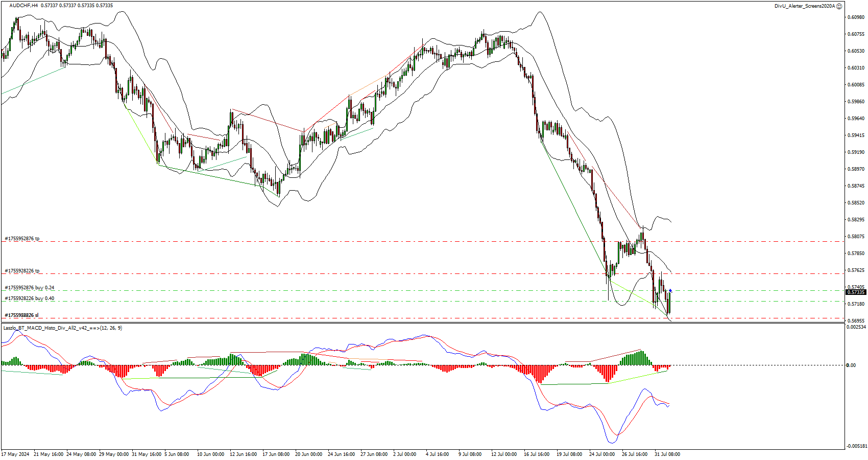Click the 0.002534 indicator scale value
Image resolution: width=868 pixels, height=460 pixels.
(856, 327)
